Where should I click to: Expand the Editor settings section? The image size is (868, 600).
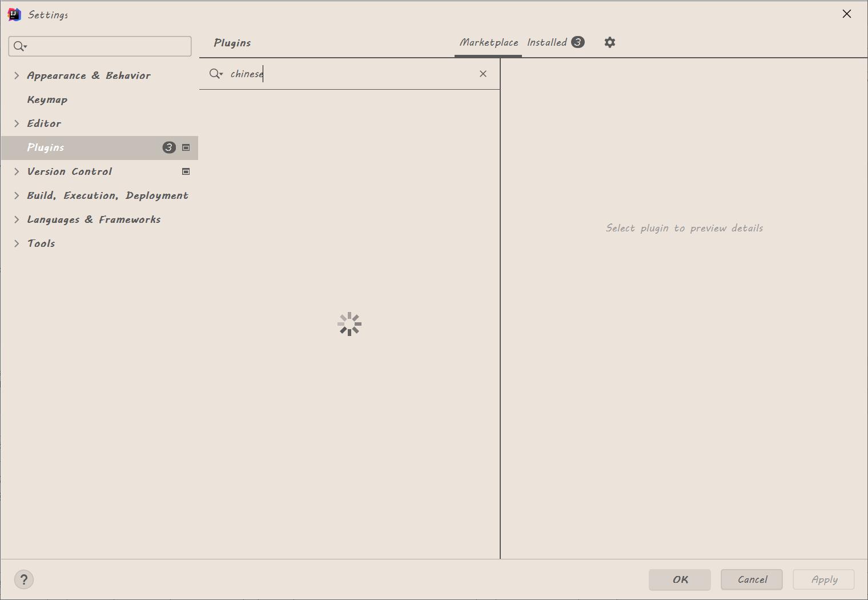click(17, 123)
